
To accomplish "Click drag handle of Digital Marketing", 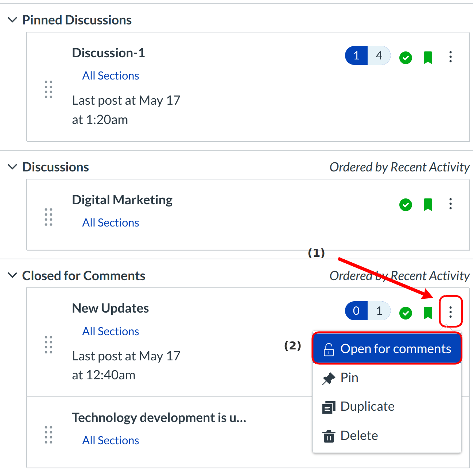I will click(x=49, y=217).
